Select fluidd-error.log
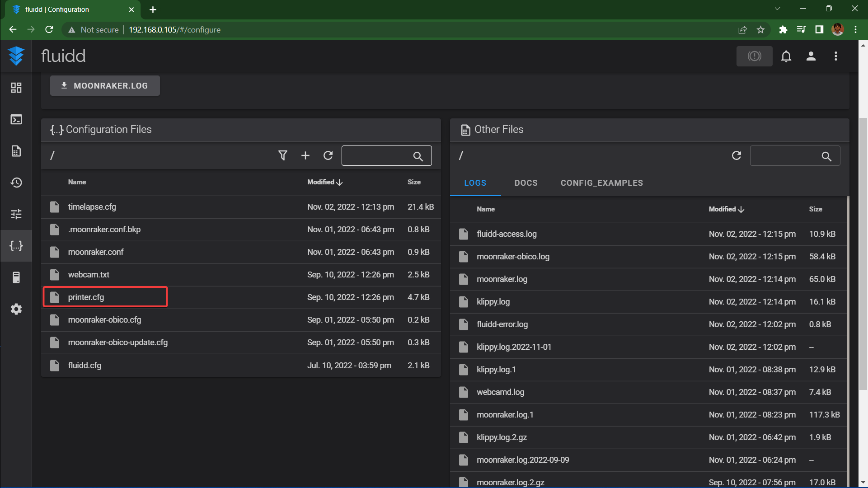Screen dimensions: 868x488 point(648,324)
